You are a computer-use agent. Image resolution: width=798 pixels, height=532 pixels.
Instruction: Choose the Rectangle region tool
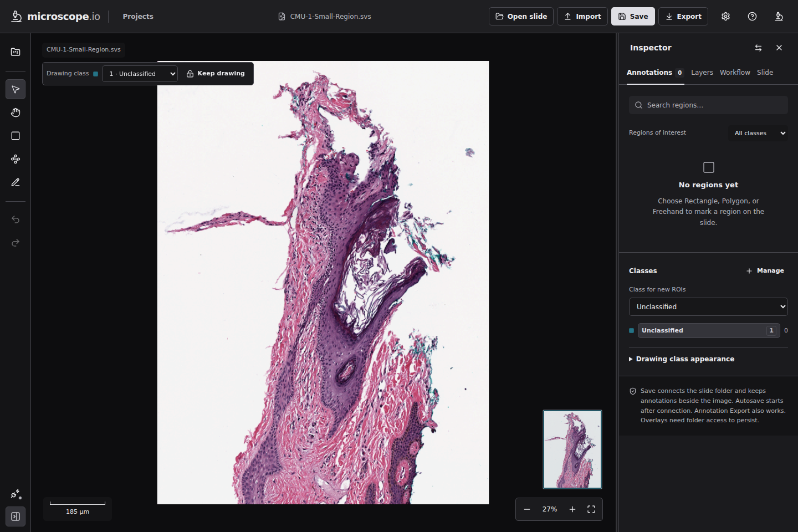coord(16,136)
